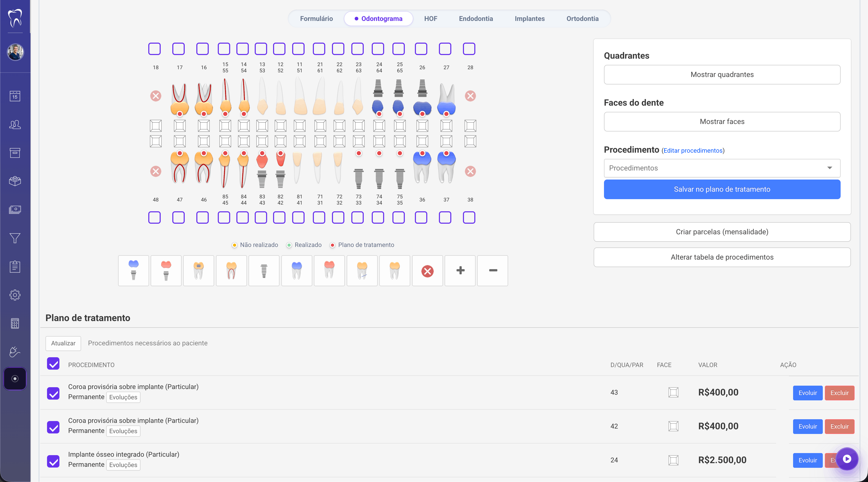Switch to the Endodontia tab

tap(475, 19)
